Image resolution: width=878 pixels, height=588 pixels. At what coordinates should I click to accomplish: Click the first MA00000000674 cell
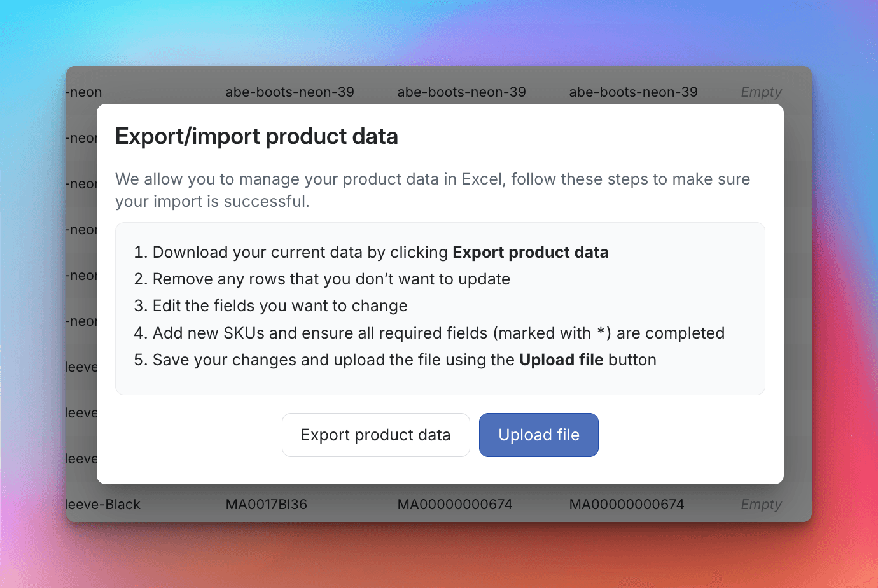454,505
